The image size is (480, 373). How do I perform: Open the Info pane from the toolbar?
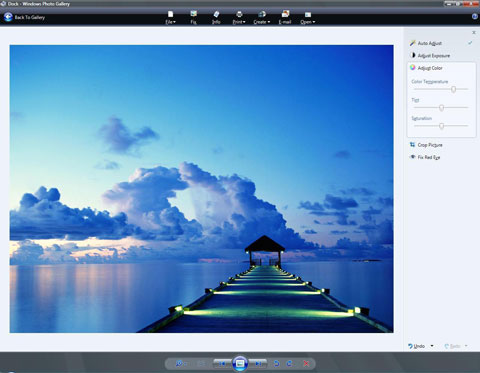coord(216,17)
